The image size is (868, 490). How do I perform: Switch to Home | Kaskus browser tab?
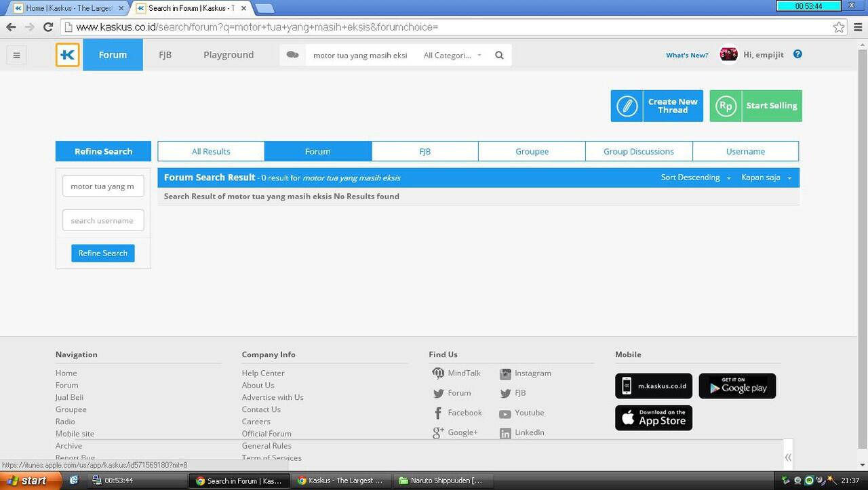pos(68,8)
